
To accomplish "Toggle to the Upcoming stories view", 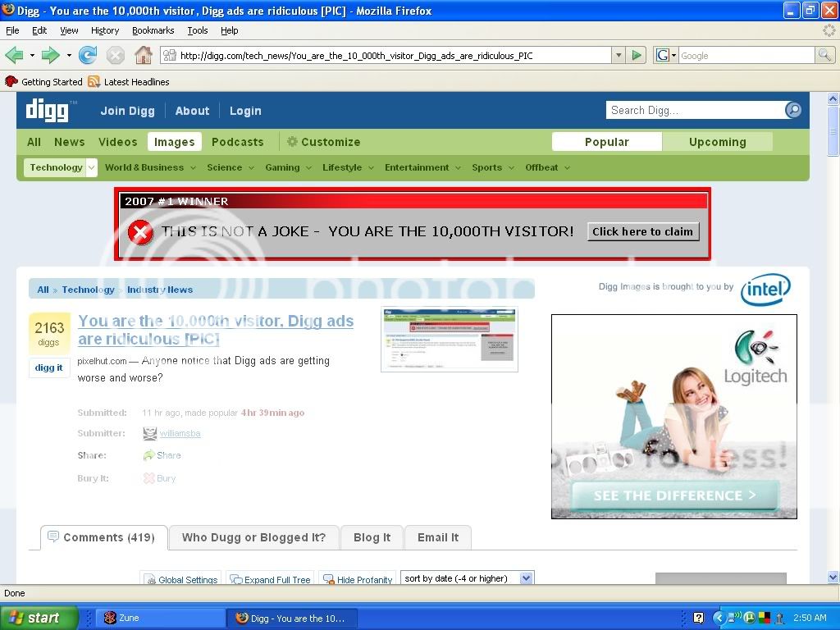I will pyautogui.click(x=717, y=142).
